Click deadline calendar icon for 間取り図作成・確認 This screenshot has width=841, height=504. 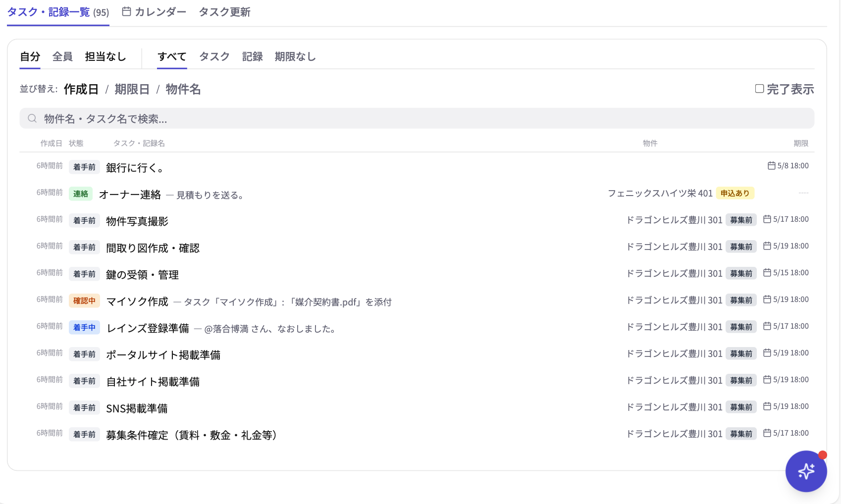click(x=767, y=246)
